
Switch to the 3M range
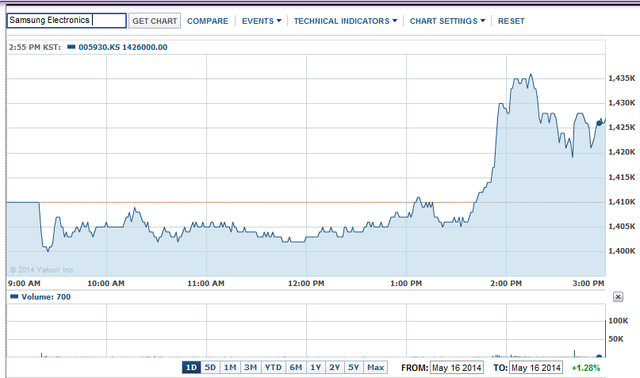point(250,367)
